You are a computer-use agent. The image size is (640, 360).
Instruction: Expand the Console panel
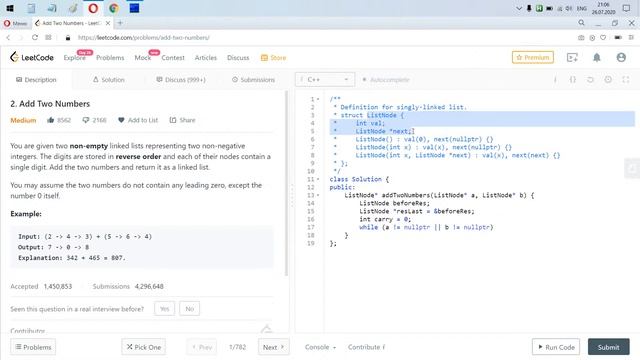[320, 347]
